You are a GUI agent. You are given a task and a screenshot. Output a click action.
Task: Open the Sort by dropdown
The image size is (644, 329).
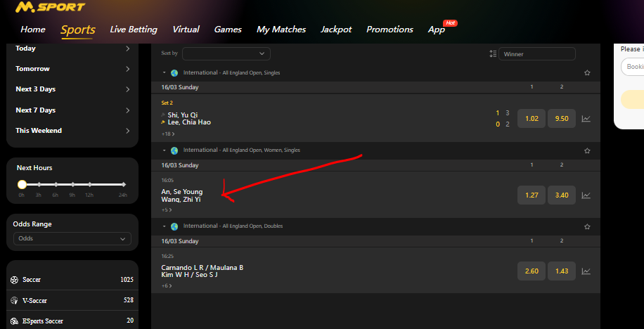(x=226, y=53)
